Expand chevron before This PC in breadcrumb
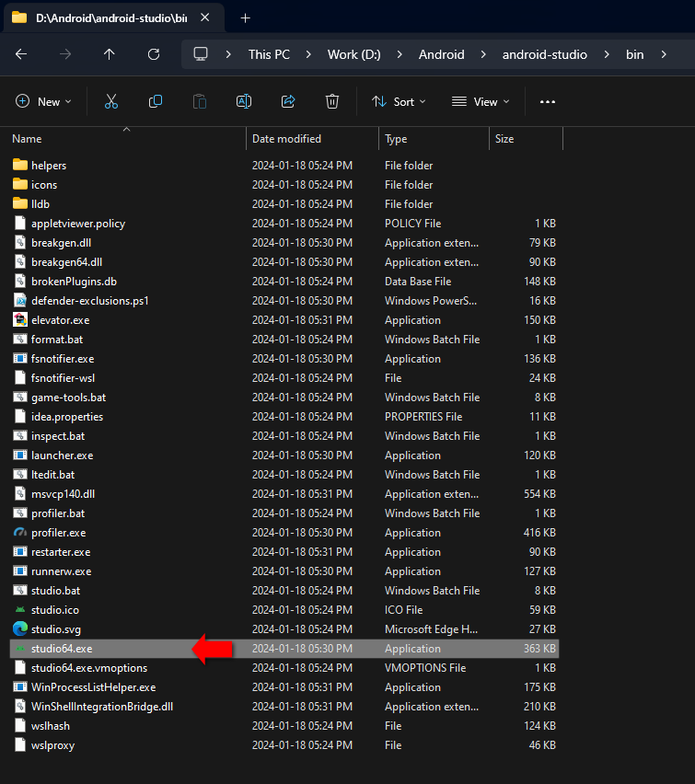Viewport: 695px width, 784px height. [228, 54]
